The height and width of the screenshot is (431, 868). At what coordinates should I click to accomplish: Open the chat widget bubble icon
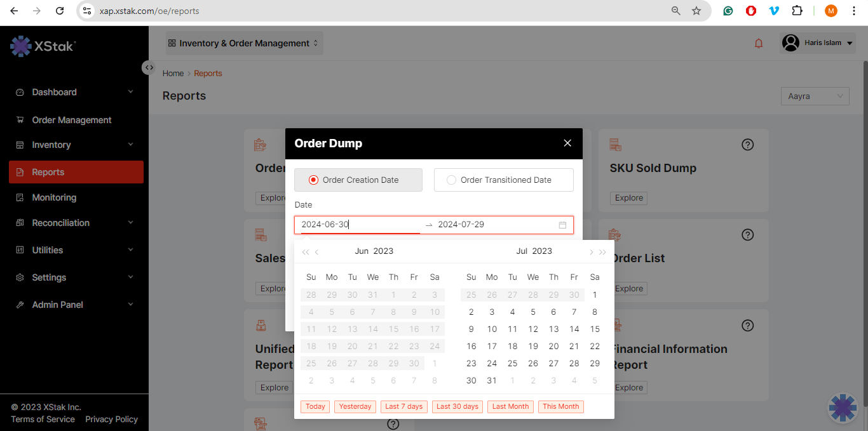coord(843,407)
